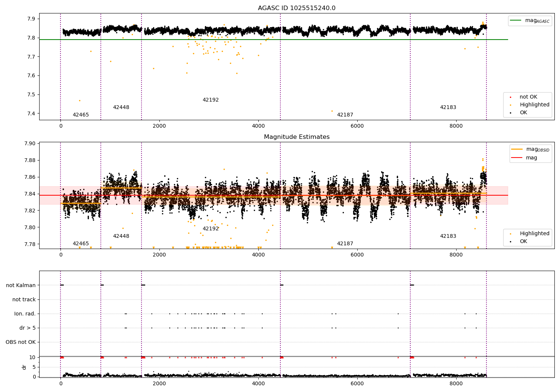Click the plot title 'AGASC ID 1025515240.0'
Viewport: 560px width, 392px height.
point(296,8)
